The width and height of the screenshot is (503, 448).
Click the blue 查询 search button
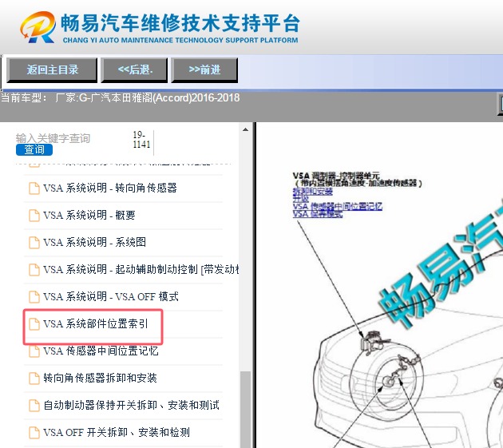click(34, 149)
